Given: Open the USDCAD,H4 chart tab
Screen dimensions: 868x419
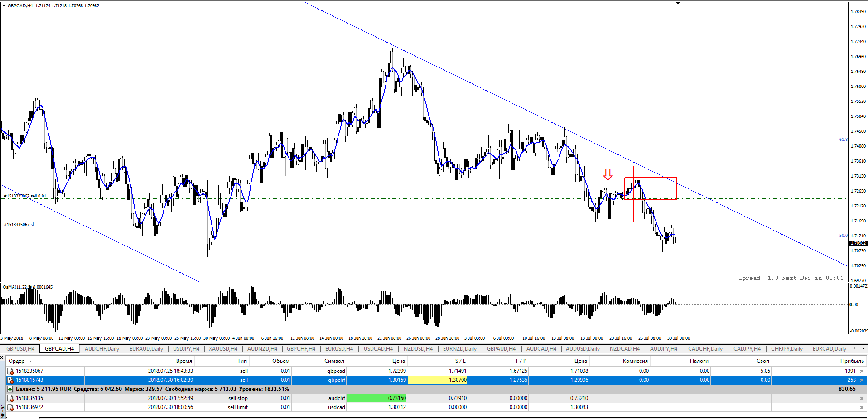Looking at the screenshot, I should point(378,349).
